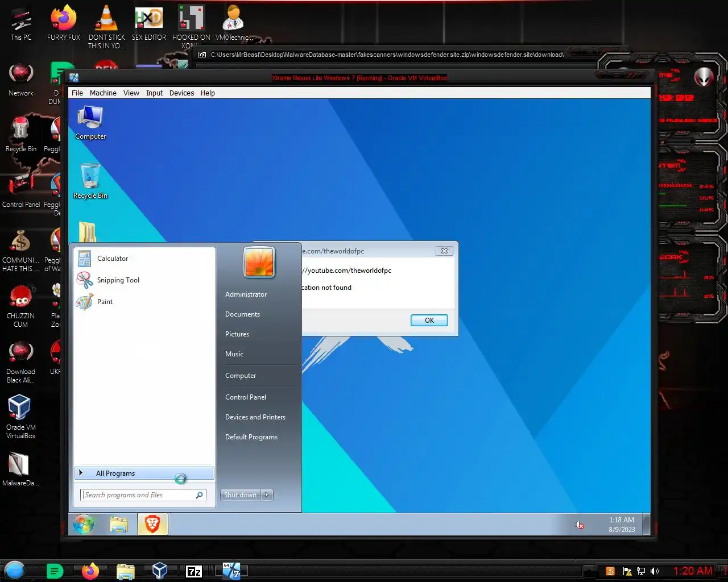Open VMOTechnic desktop shortcut
Image resolution: width=728 pixels, height=582 pixels.
click(234, 23)
